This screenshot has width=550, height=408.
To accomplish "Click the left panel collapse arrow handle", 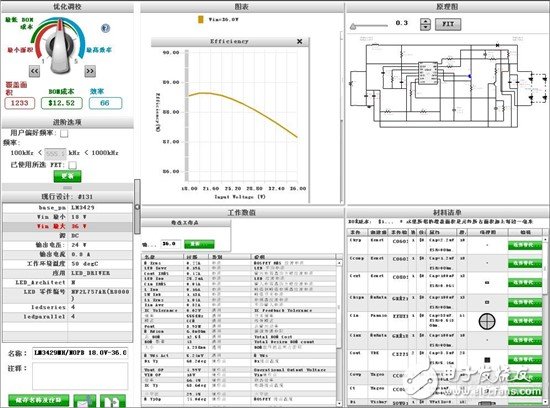I will pos(138,207).
